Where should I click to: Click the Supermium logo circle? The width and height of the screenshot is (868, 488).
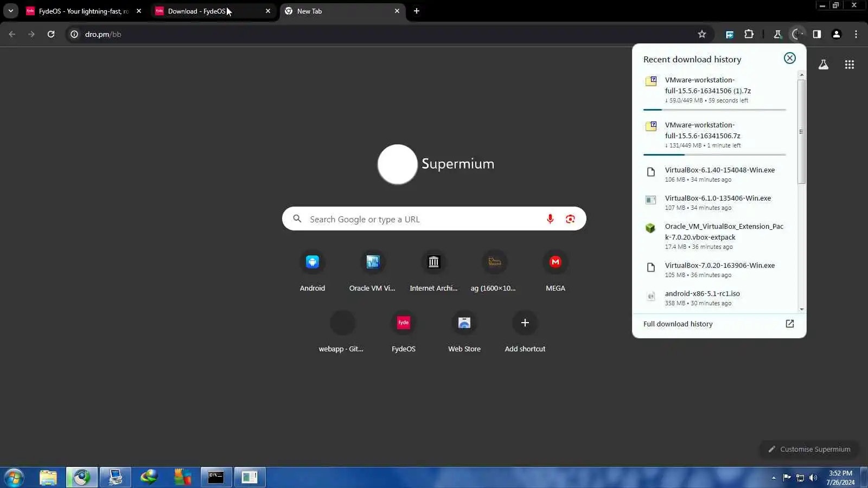[398, 164]
